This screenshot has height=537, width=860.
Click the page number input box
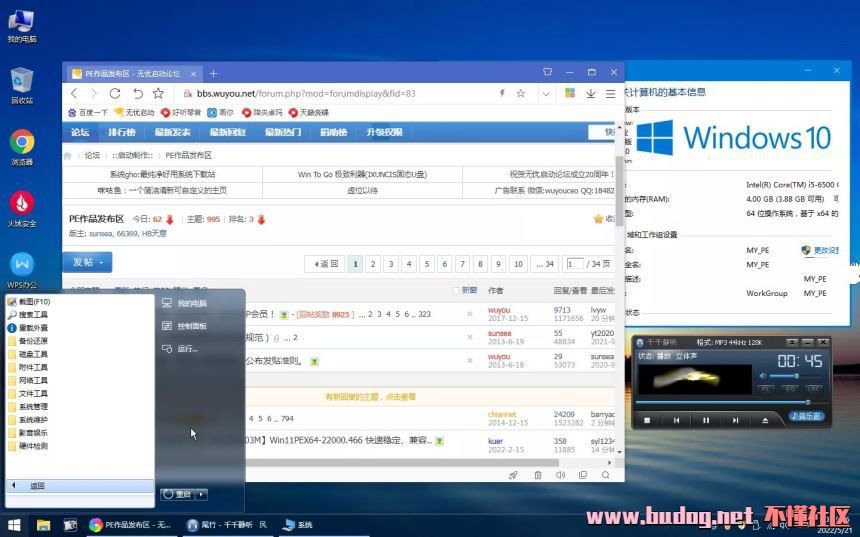[x=574, y=264]
